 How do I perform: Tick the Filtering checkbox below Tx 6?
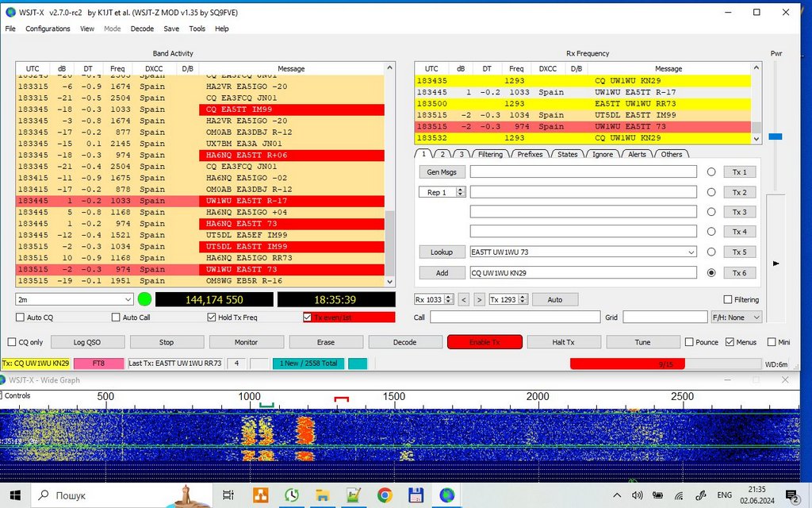click(728, 299)
